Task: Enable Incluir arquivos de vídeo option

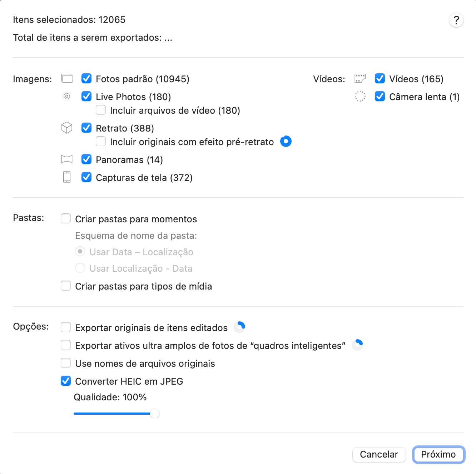Action: point(101,110)
